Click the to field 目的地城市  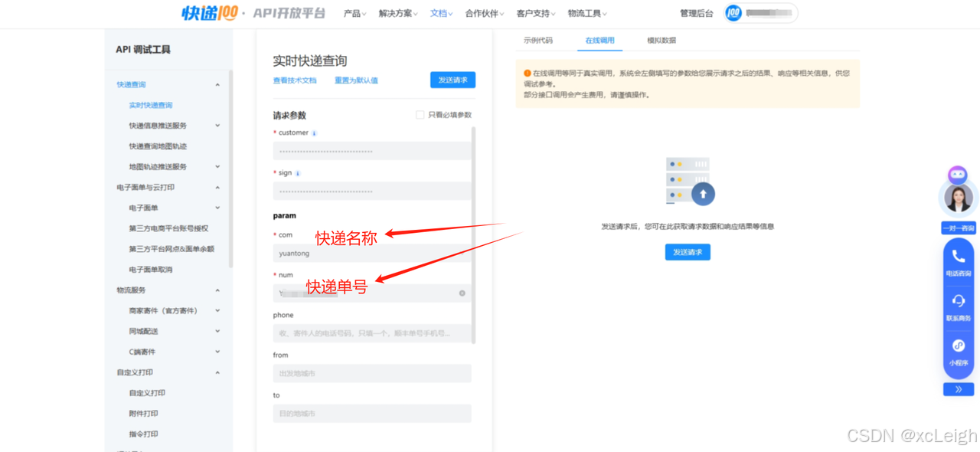pyautogui.click(x=372, y=414)
